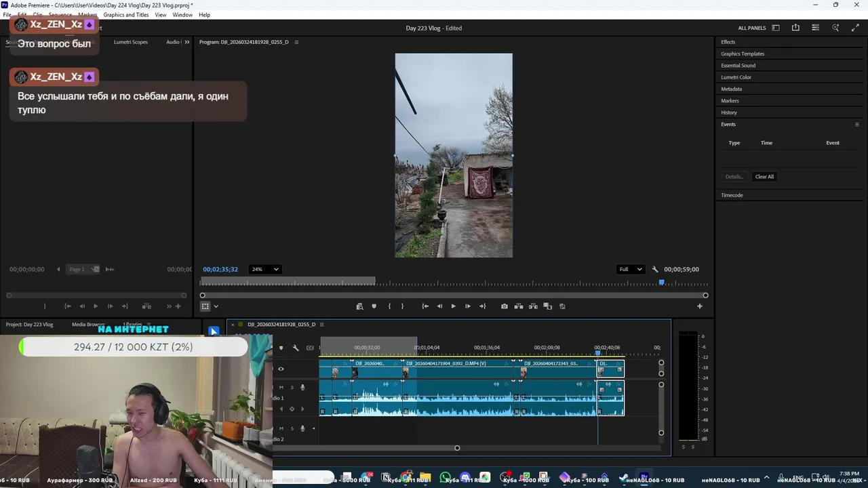Screen dimensions: 868x488
Task: Open the Button Editor plus icon
Action: point(700,306)
